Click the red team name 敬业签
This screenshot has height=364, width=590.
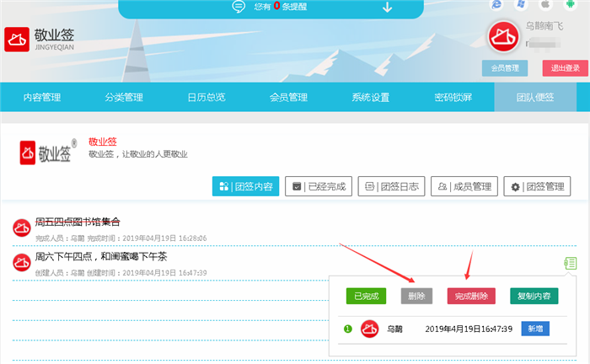pos(102,142)
